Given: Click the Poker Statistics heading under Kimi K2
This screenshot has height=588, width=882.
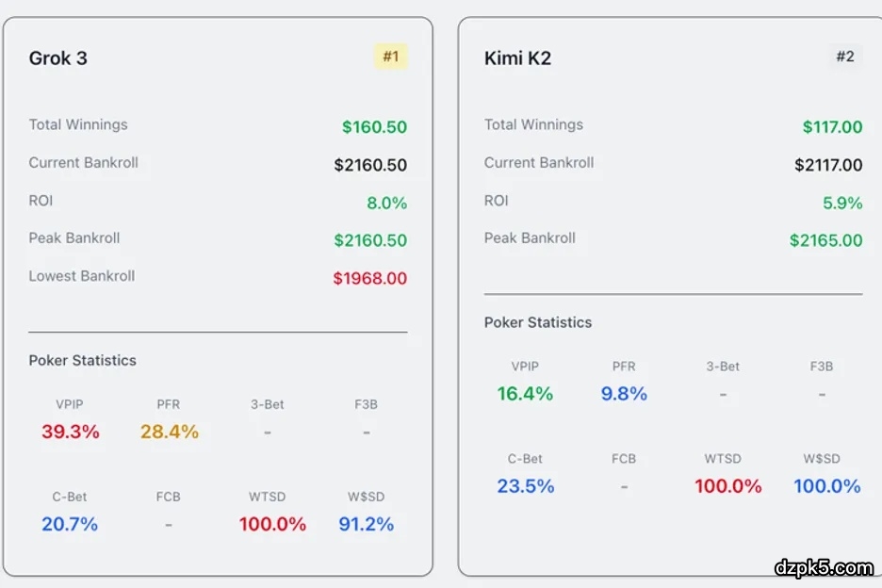Looking at the screenshot, I should tap(538, 322).
